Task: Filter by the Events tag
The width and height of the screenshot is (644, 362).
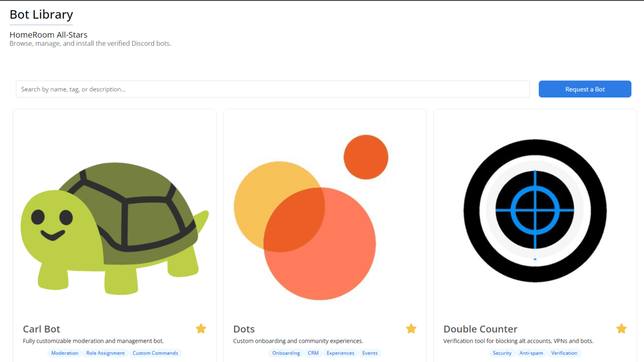Action: [370, 353]
